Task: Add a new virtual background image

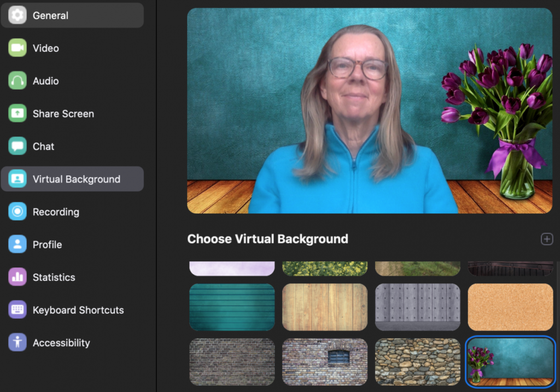Action: click(546, 239)
